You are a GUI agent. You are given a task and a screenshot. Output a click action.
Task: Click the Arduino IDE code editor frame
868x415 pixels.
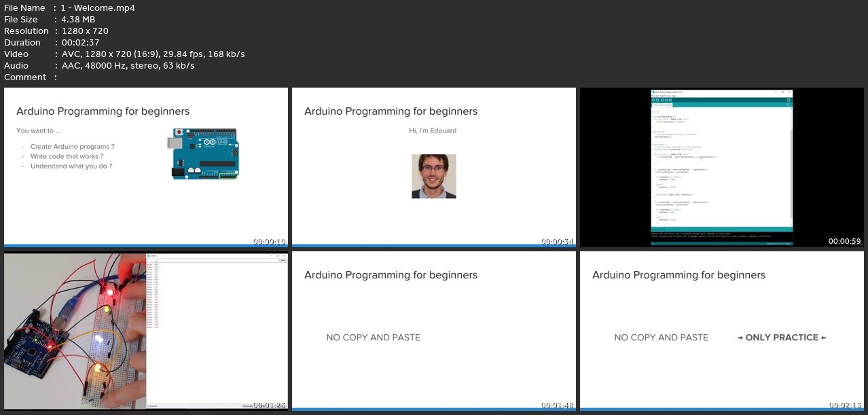click(x=721, y=166)
